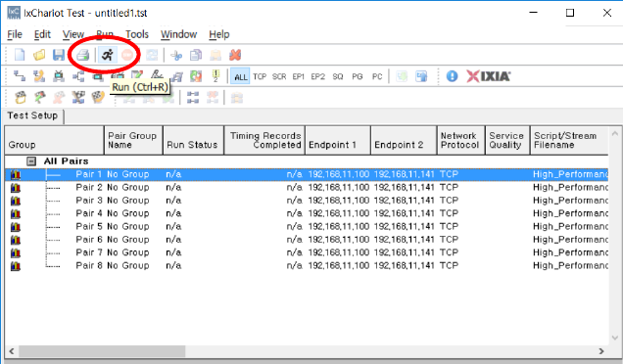Toggle the ALL filter button

(x=240, y=76)
